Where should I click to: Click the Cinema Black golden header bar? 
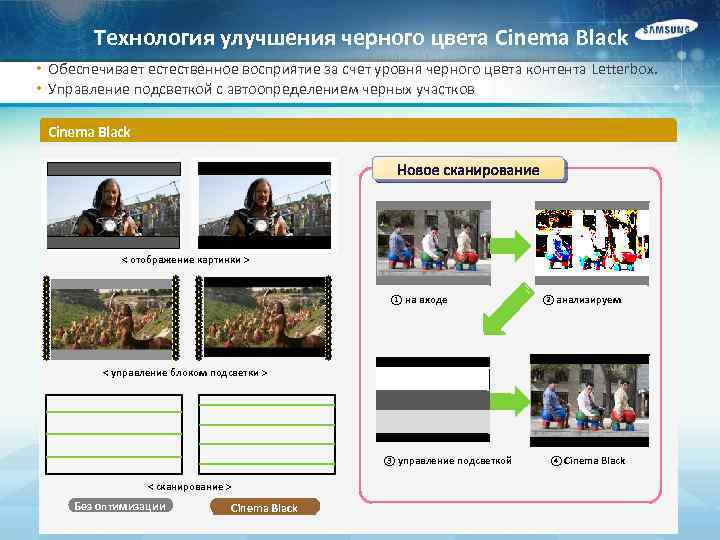(x=358, y=130)
